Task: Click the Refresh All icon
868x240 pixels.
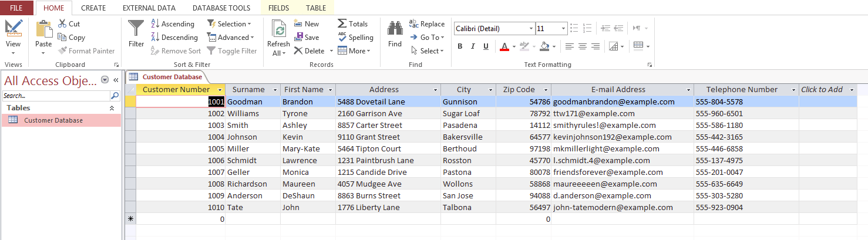Action: tap(278, 29)
